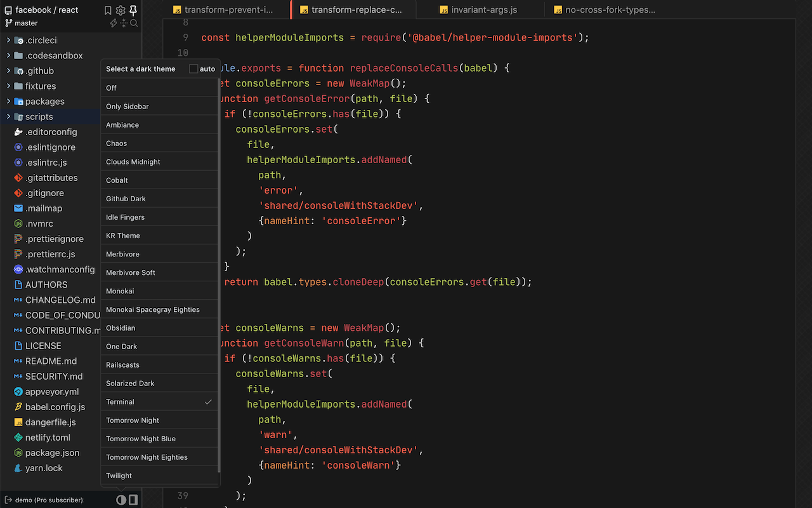
Task: Activate the search icon below the gear
Action: (133, 23)
